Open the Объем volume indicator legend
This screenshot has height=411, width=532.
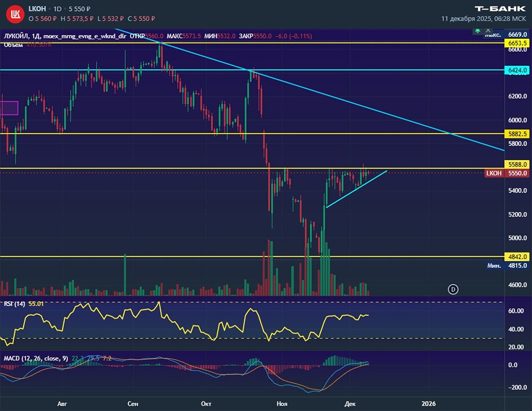click(x=13, y=45)
